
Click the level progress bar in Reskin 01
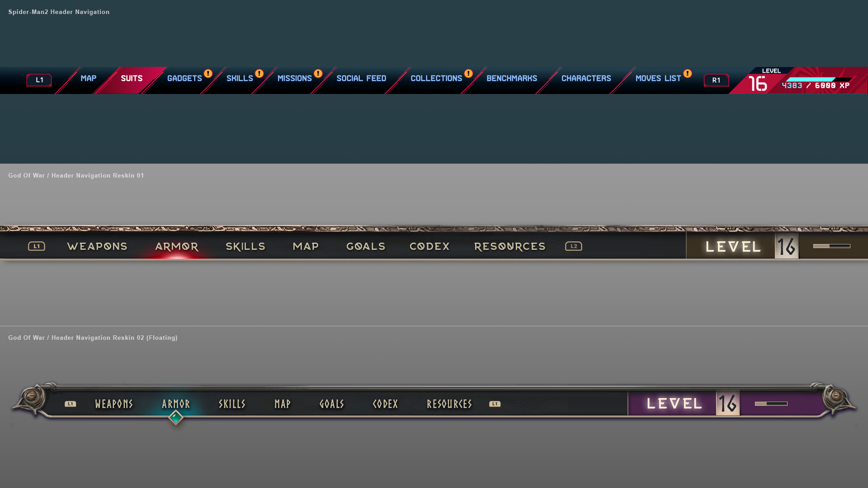(832, 246)
